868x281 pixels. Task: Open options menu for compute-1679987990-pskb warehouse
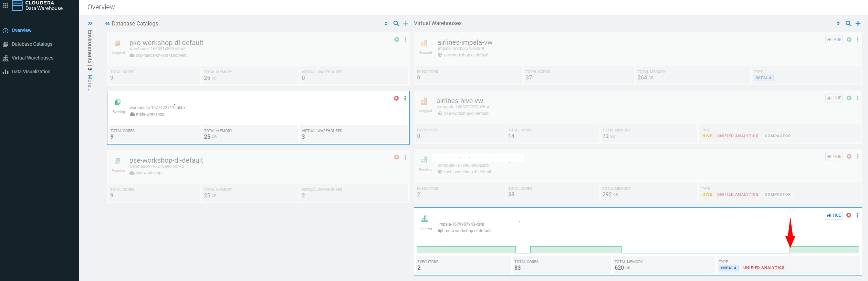click(858, 156)
